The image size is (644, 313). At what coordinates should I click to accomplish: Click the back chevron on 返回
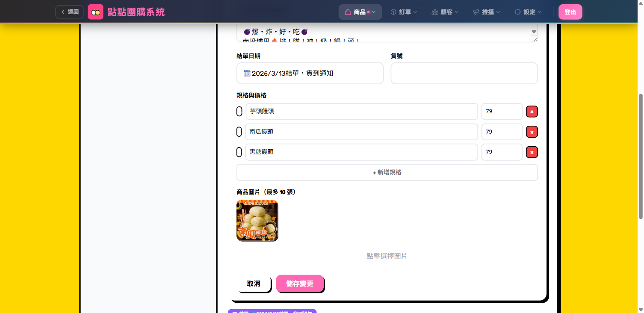click(x=62, y=12)
